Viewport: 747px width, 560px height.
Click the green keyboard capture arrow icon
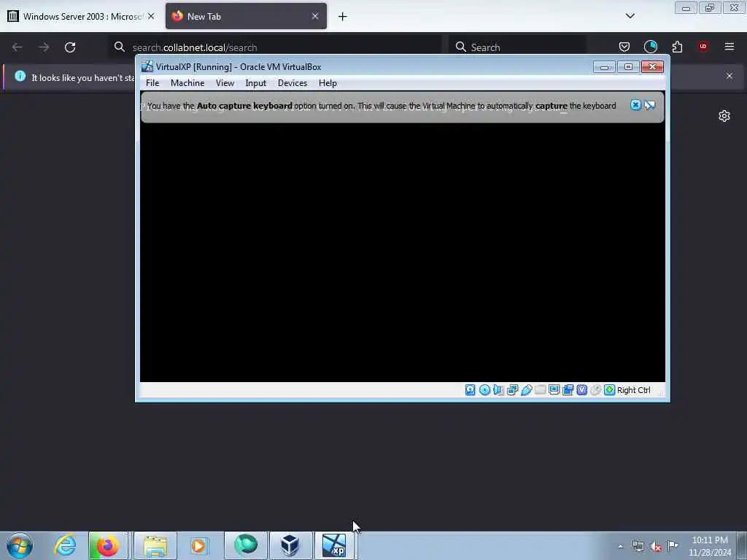(609, 390)
